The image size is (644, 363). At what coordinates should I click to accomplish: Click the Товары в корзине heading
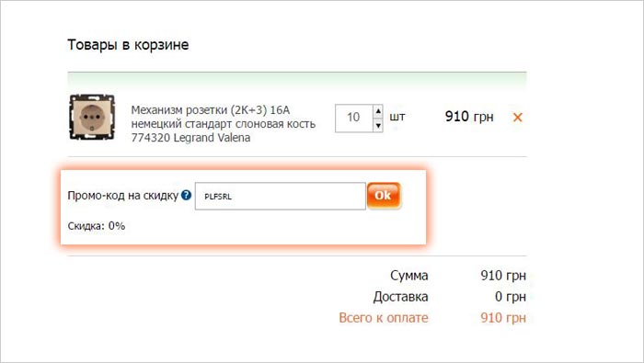click(x=128, y=45)
